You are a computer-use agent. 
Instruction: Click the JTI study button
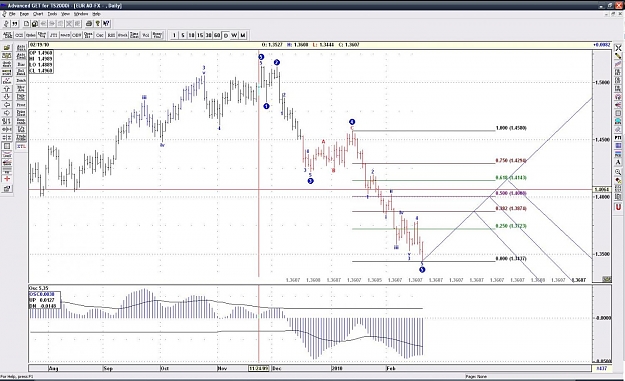click(53, 35)
